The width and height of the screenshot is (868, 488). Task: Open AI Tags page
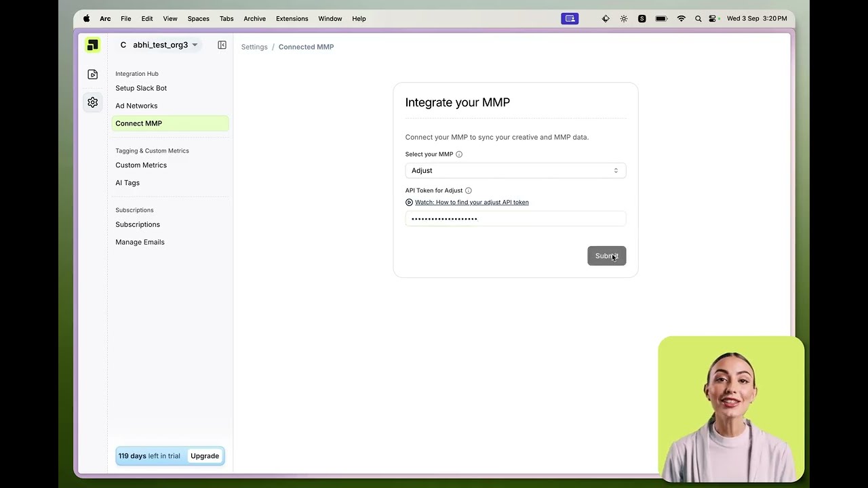pyautogui.click(x=127, y=183)
